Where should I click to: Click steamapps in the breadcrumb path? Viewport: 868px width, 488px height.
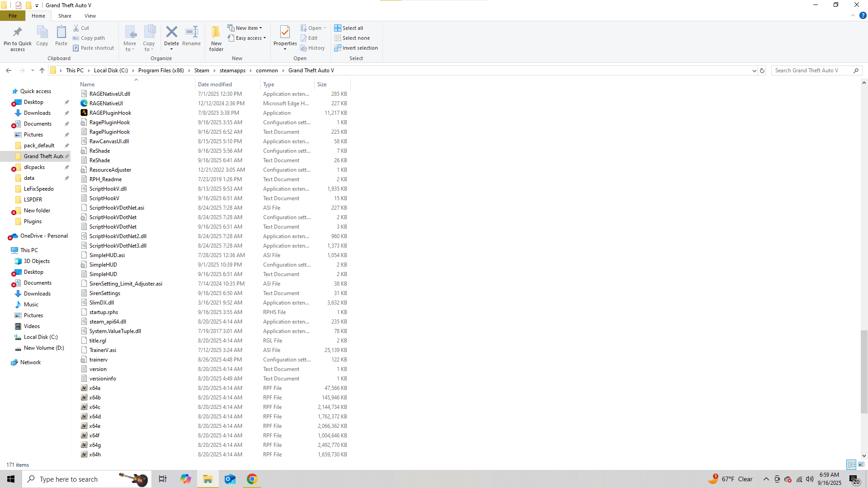(232, 70)
